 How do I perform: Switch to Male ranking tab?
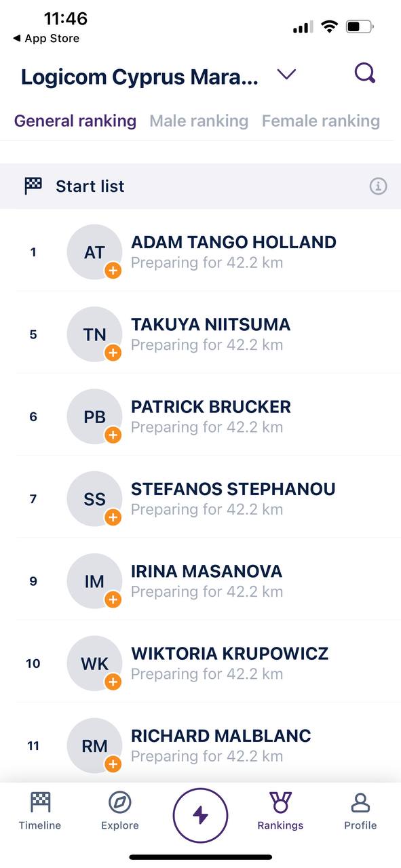199,121
